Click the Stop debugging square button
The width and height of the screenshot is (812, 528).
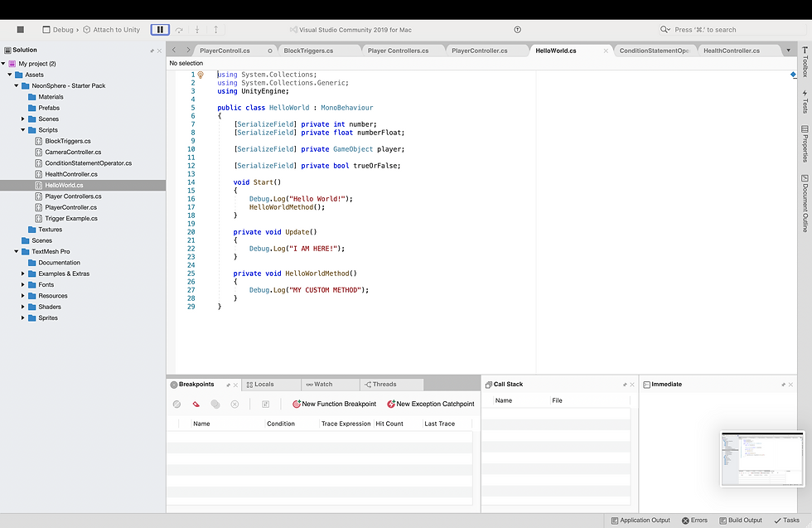point(21,30)
